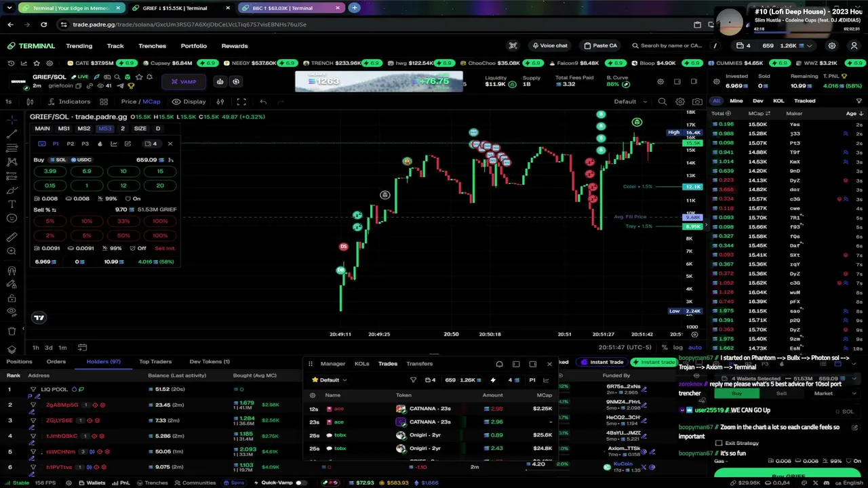Open the Default list dropdown in trades window

330,380
